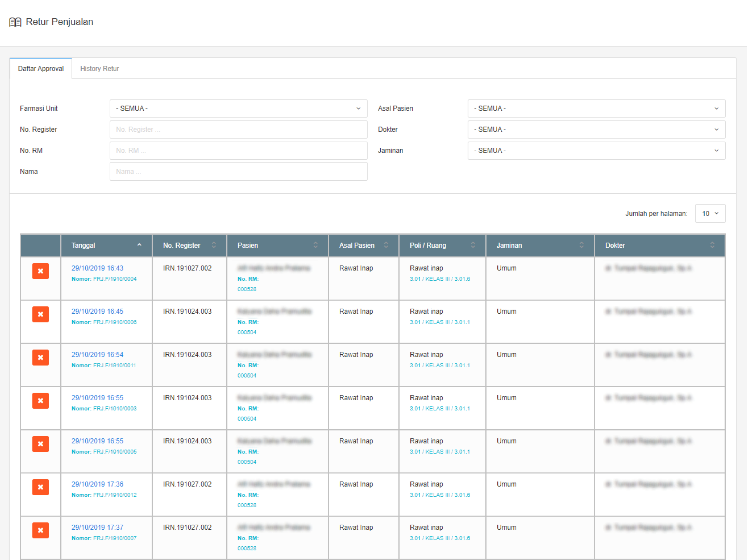Screen dimensions: 747x560
Task: Click the book icon beside Retur Penjualan
Action: click(15, 22)
